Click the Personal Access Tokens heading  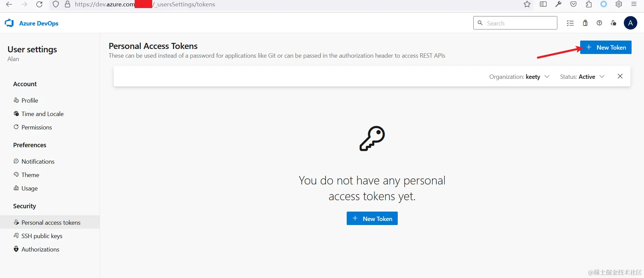click(x=153, y=46)
